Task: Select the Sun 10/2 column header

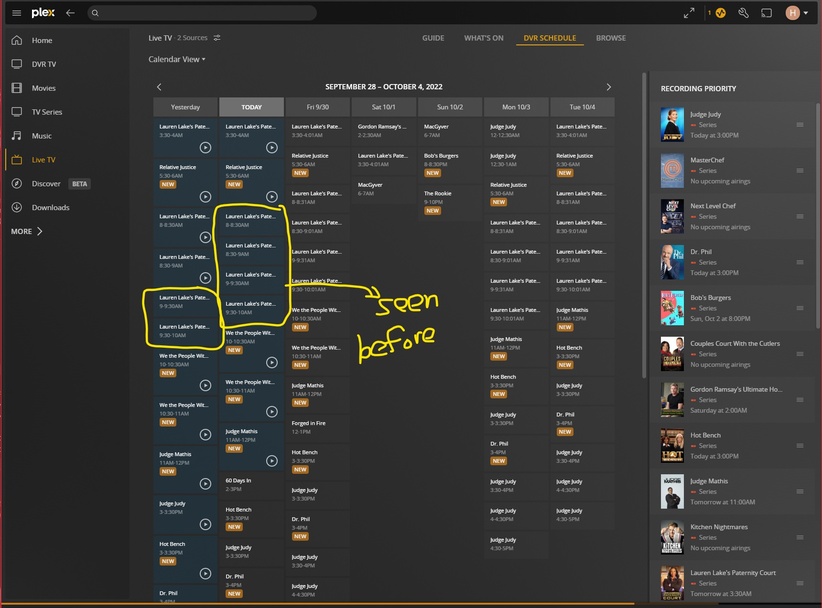Action: pos(450,107)
